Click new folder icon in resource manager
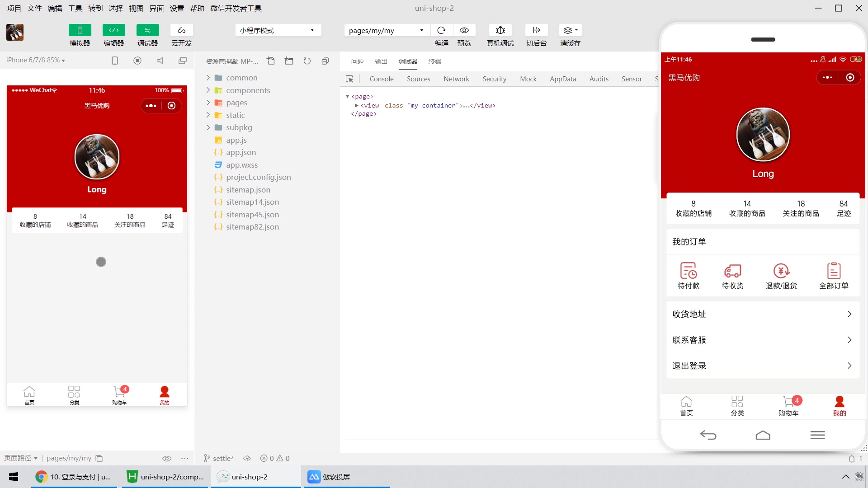Image resolution: width=868 pixels, height=488 pixels. pos(289,61)
